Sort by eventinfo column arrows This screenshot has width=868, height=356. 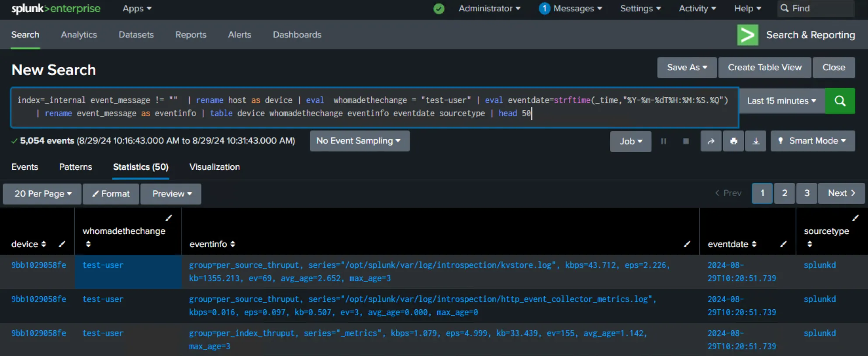pos(232,244)
